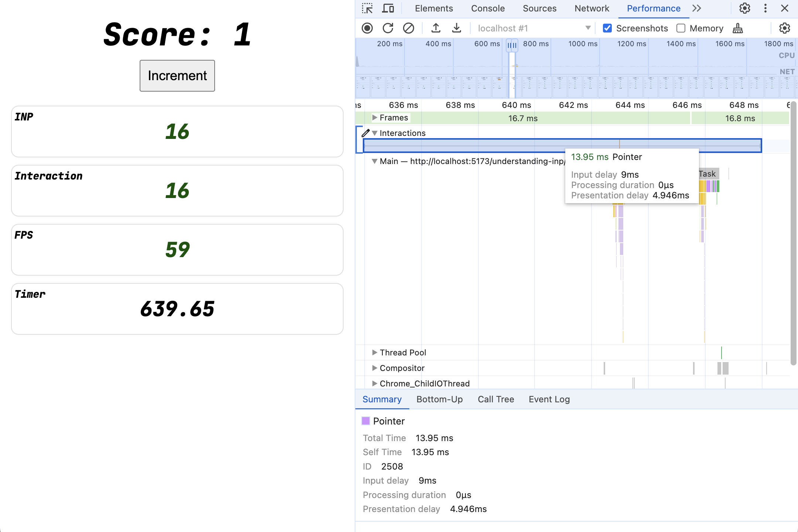
Task: Select the Call Tree tab
Action: (495, 399)
